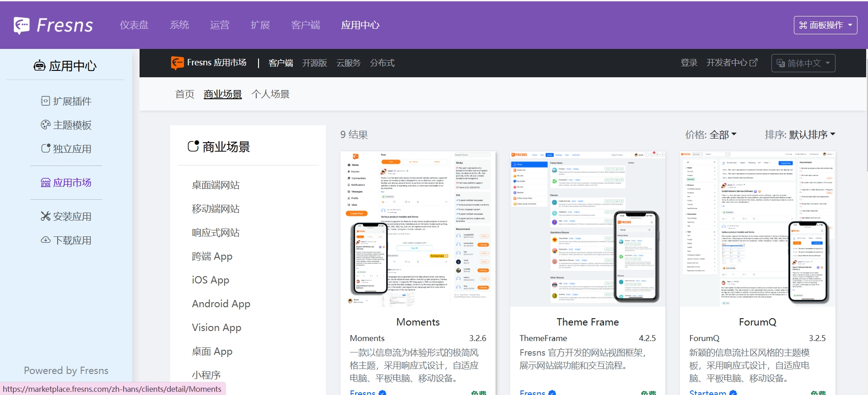The width and height of the screenshot is (868, 395).
Task: Open 下载应用 cloud download item
Action: (66, 240)
